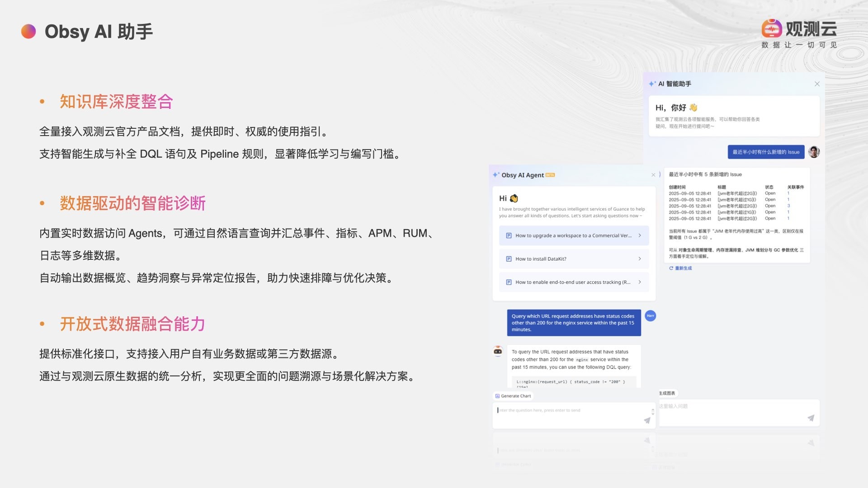Expand the 'How to upgrade a workspace' suggestion chevron
This screenshot has width=868, height=488.
640,235
